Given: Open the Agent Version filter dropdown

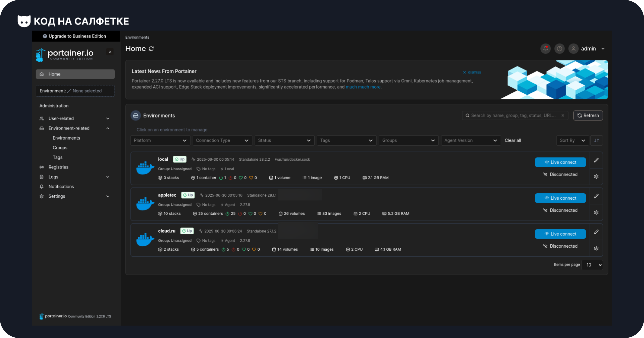Looking at the screenshot, I should pyautogui.click(x=471, y=140).
